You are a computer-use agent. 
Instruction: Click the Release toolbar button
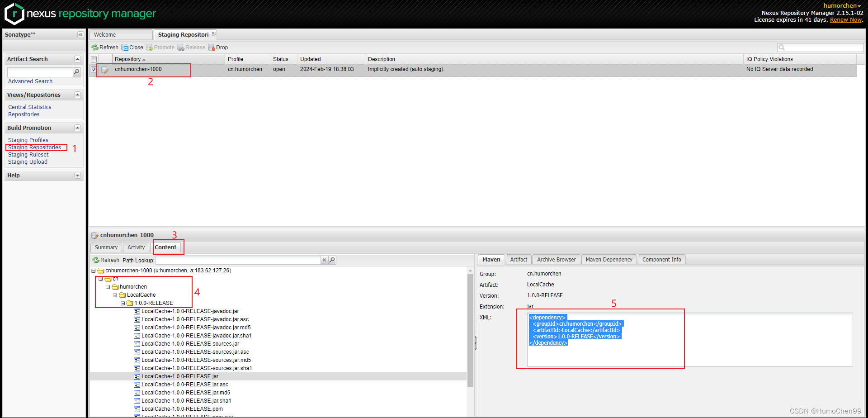[x=191, y=47]
